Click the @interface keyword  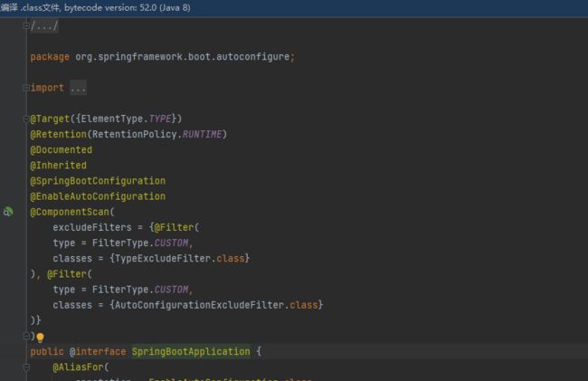[x=98, y=352]
